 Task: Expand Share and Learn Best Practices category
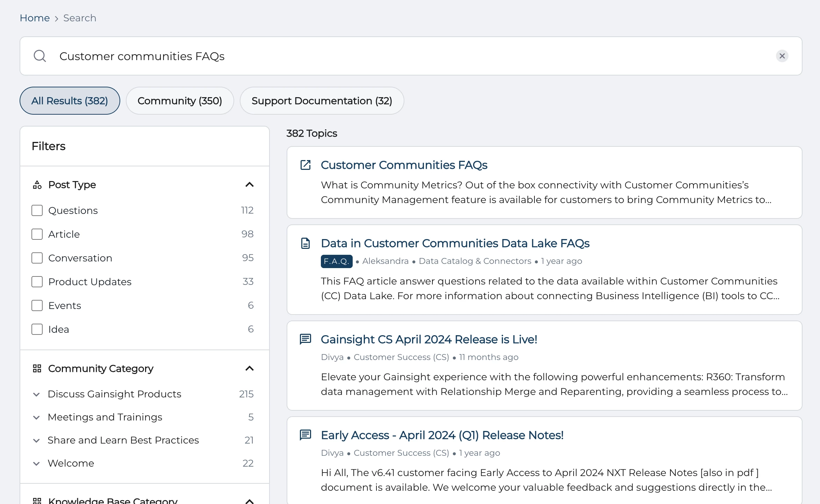[36, 440]
